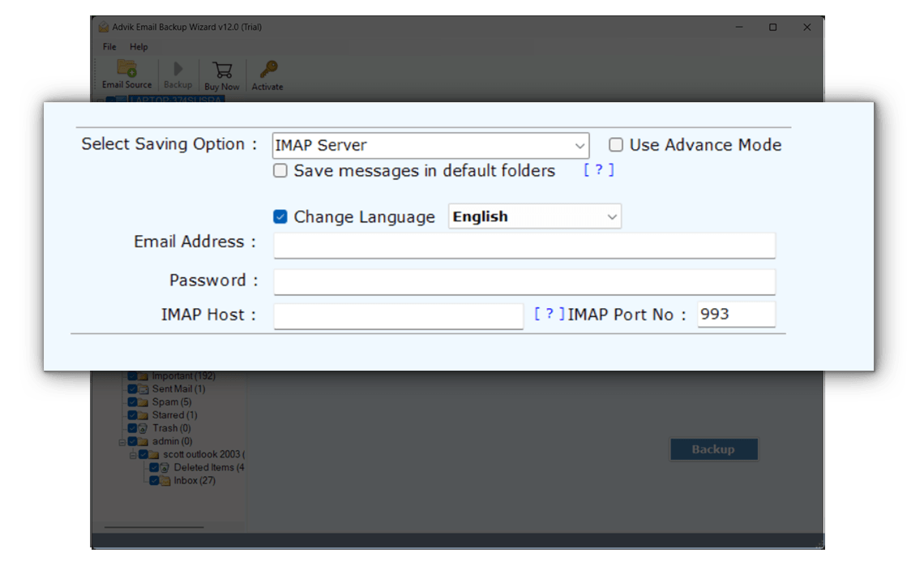The width and height of the screenshot is (924, 575).
Task: Click the Trash bin icon
Action: pyautogui.click(x=143, y=428)
